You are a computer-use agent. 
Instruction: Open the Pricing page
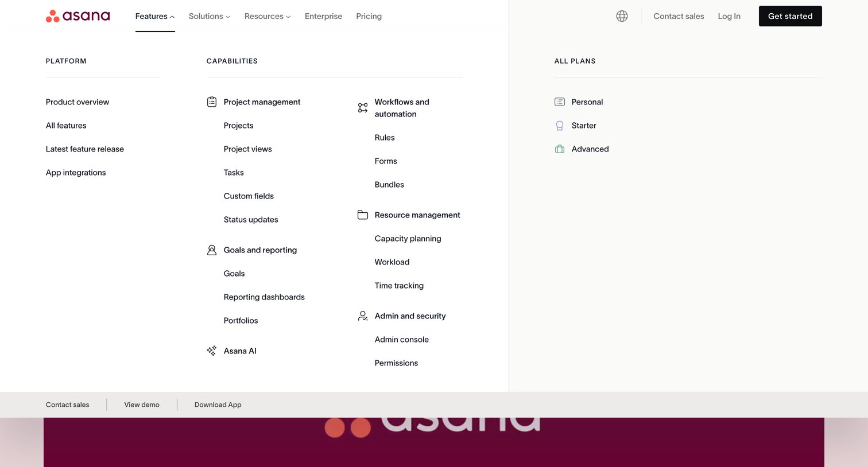tap(369, 16)
